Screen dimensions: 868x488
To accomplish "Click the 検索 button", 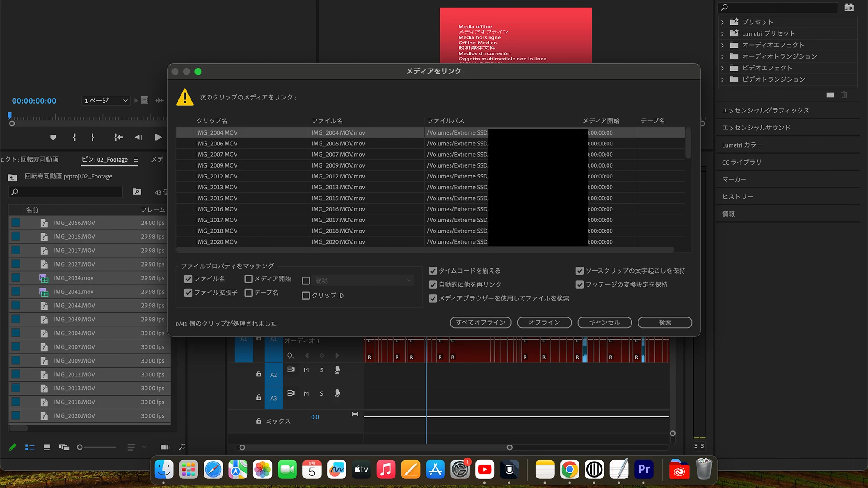I will pos(664,322).
